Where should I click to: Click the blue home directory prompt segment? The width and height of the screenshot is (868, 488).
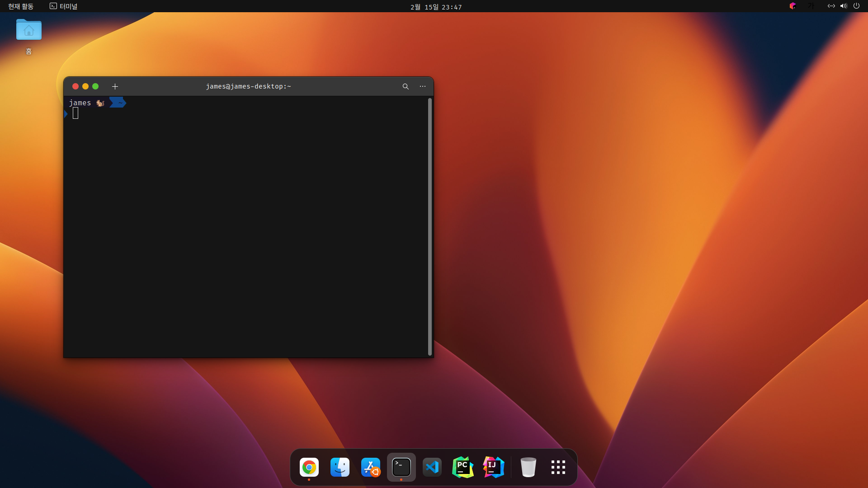coord(118,103)
